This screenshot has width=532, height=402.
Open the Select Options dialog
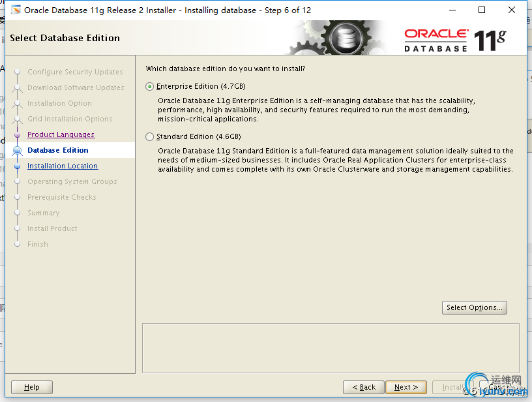pos(475,307)
